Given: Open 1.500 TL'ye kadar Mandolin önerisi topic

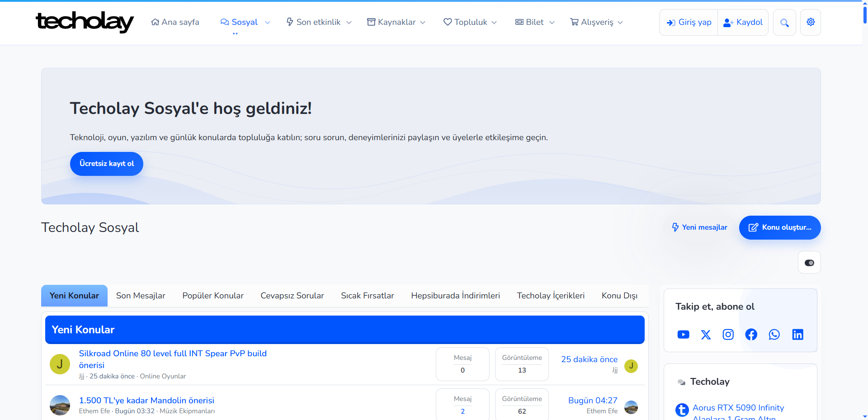Looking at the screenshot, I should 146,401.
